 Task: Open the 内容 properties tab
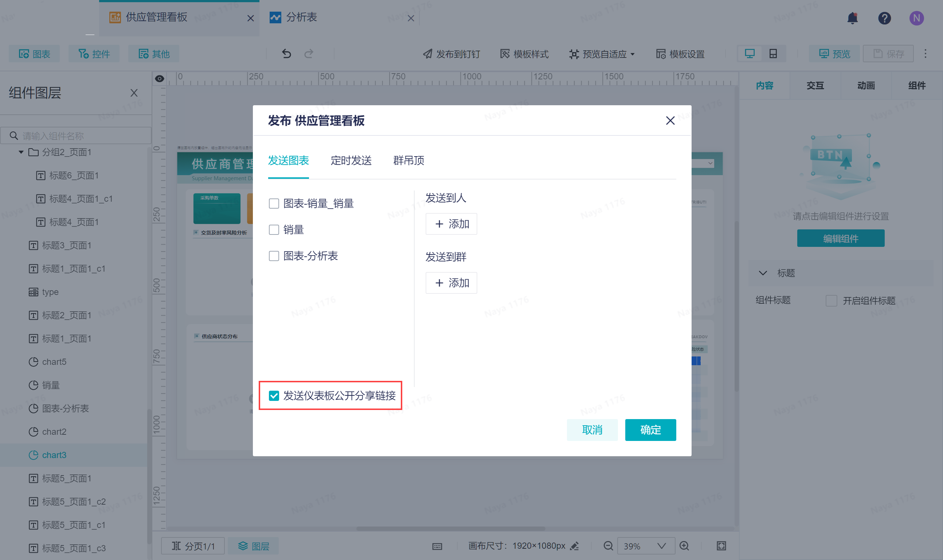pos(764,86)
